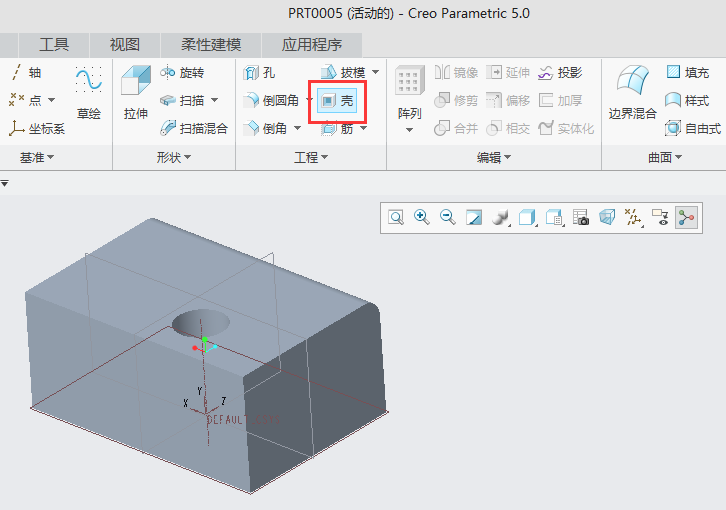Click the camera snapshot view icon

coord(581,217)
